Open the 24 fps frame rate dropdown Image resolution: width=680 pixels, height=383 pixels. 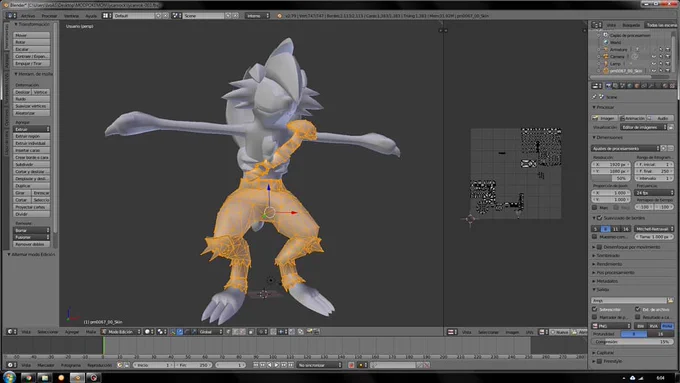click(x=654, y=193)
